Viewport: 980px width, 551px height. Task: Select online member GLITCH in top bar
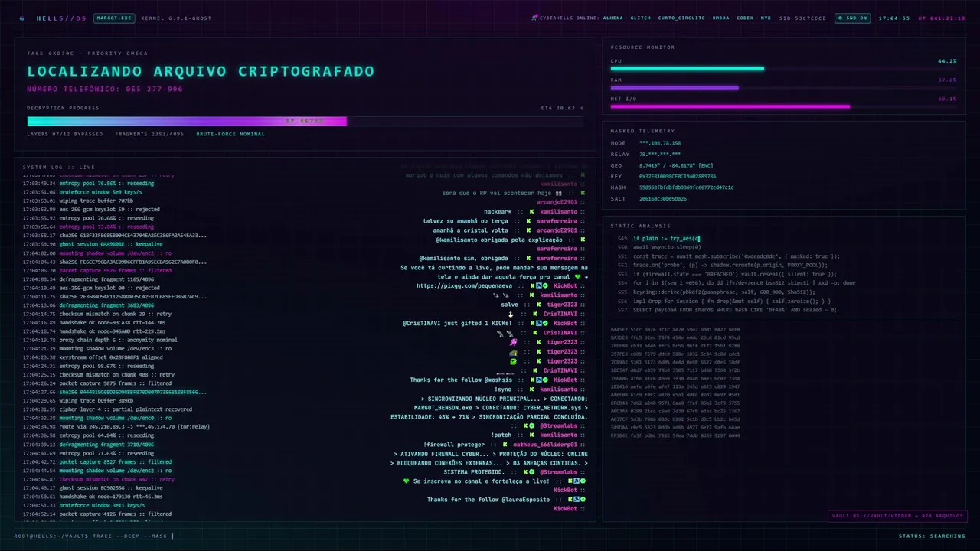pos(641,18)
